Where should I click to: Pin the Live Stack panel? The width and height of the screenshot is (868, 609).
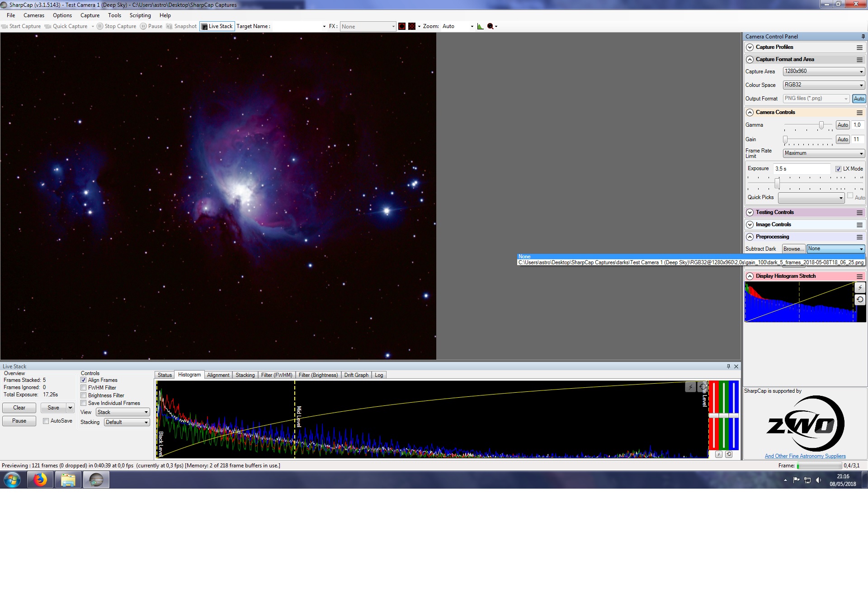click(728, 366)
